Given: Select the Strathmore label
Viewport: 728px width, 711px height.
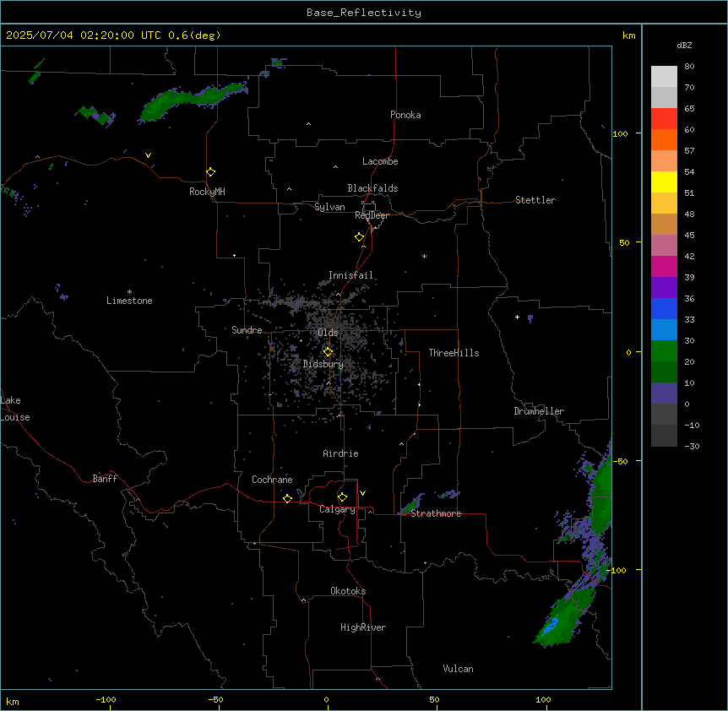Looking at the screenshot, I should (x=436, y=513).
